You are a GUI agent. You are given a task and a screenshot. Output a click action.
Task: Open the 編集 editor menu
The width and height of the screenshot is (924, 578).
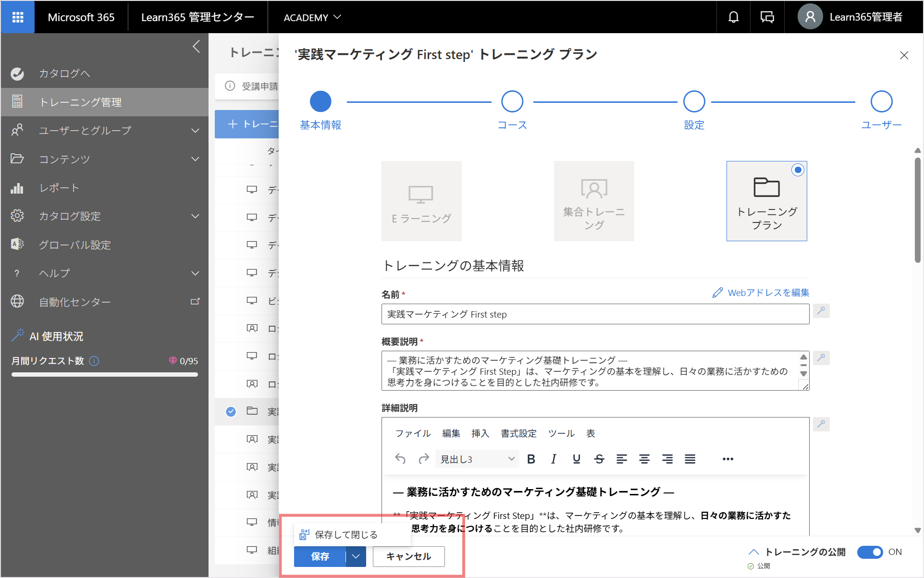coord(451,433)
